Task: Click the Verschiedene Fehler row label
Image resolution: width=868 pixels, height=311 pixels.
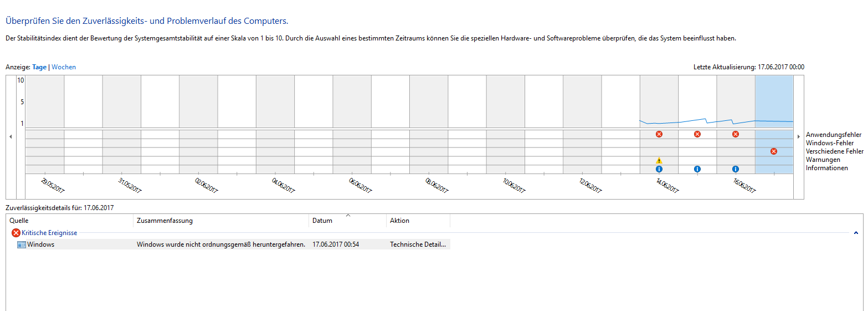Action: (834, 151)
